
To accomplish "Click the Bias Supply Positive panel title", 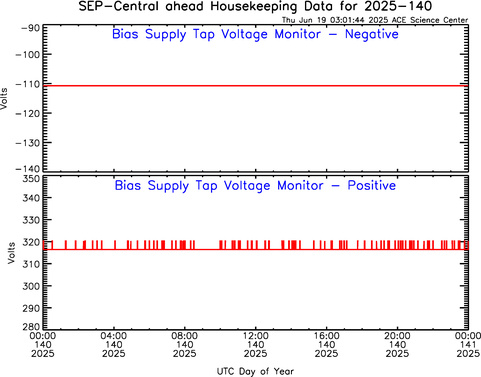I will click(x=255, y=186).
